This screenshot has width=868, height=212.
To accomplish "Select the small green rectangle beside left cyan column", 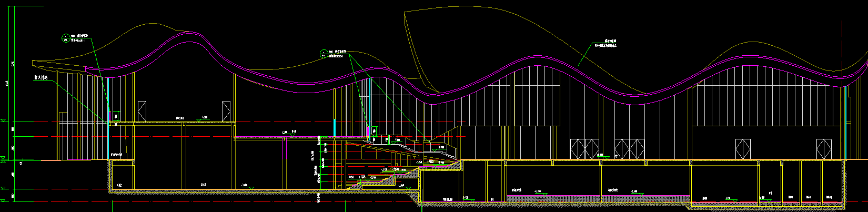I will (116, 115).
